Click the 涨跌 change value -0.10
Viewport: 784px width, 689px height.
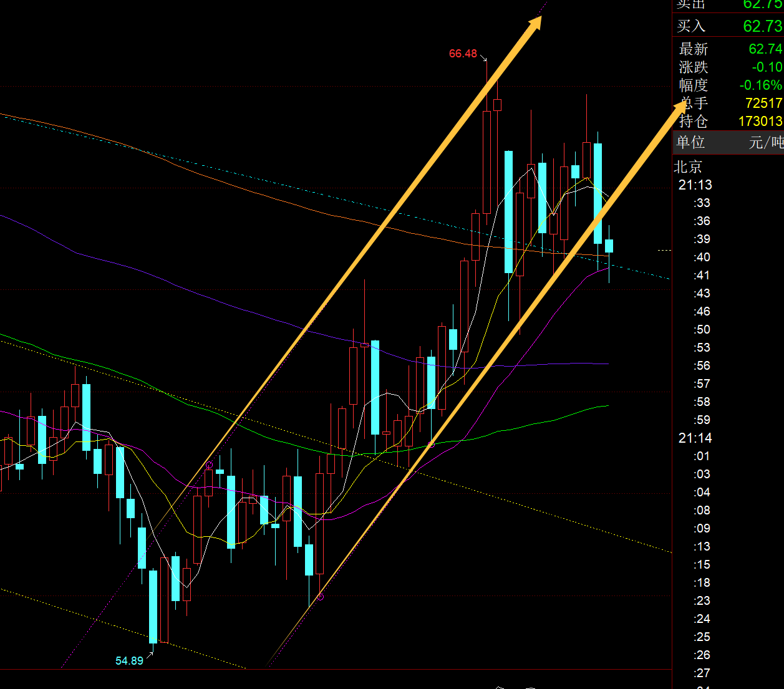click(767, 67)
